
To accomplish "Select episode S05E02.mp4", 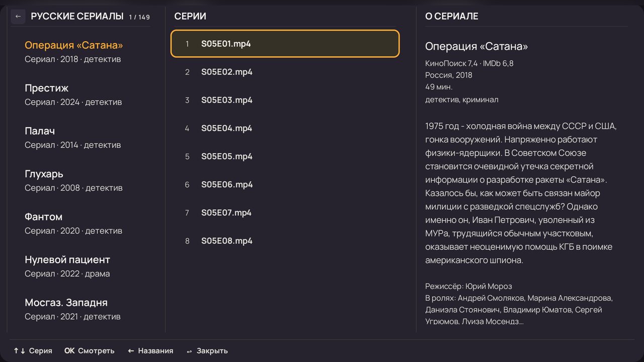I will [285, 72].
